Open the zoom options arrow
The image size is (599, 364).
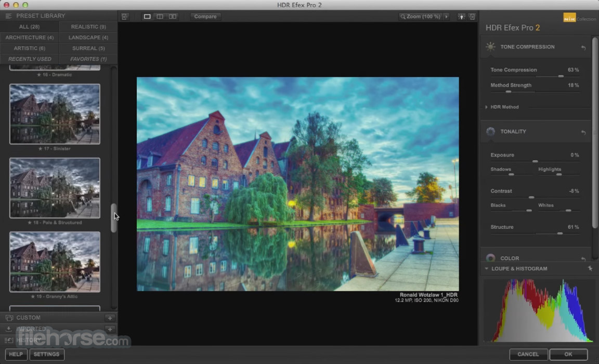tap(446, 17)
